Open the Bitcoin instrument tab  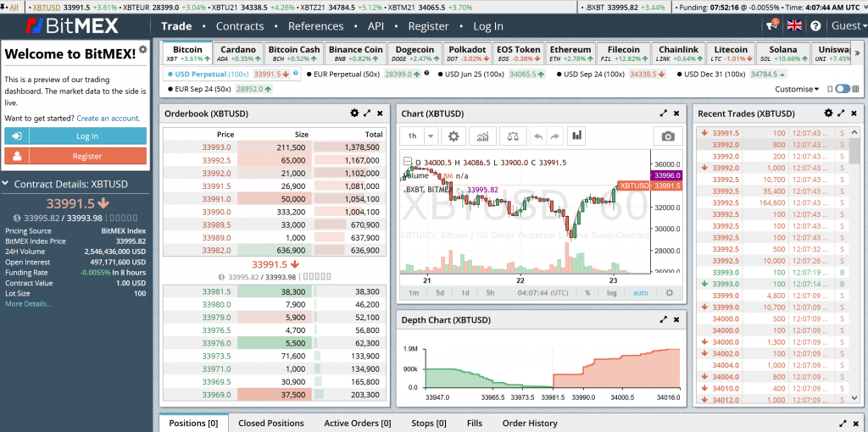[x=188, y=53]
